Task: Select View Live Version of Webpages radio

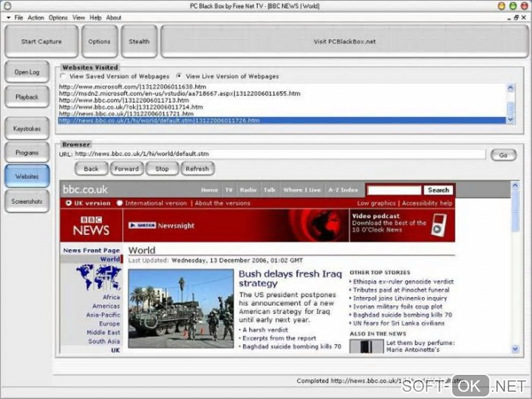Action: (179, 76)
